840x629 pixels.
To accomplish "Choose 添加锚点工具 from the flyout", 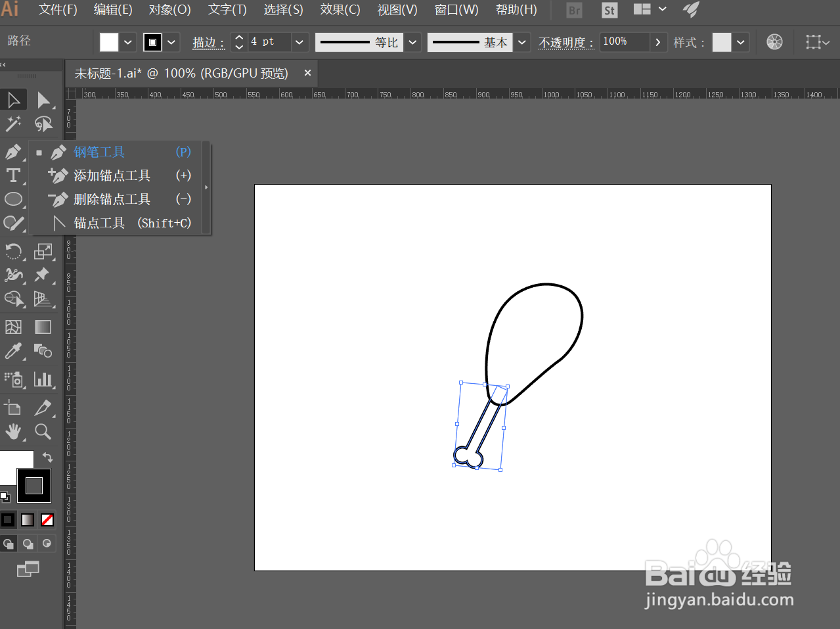I will coord(119,175).
